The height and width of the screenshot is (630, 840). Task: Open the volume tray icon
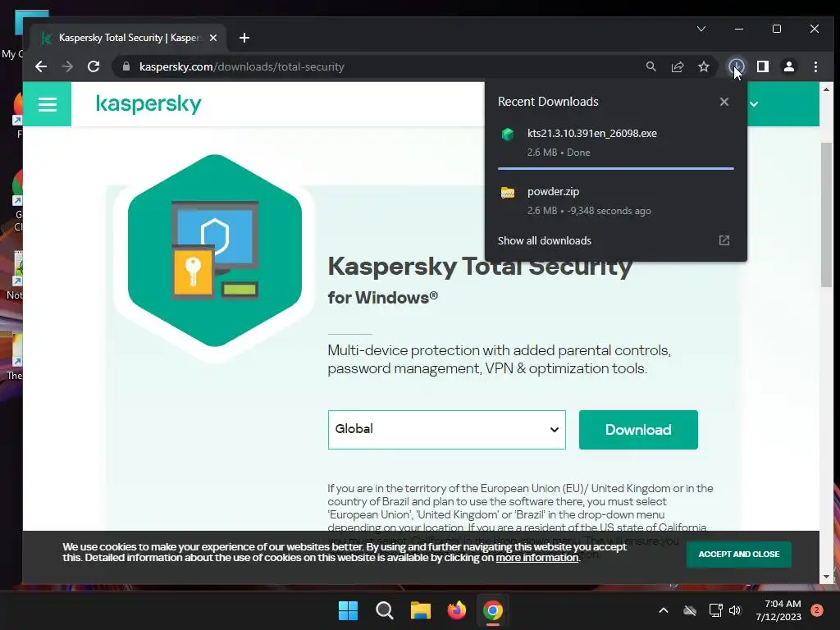[x=735, y=610]
